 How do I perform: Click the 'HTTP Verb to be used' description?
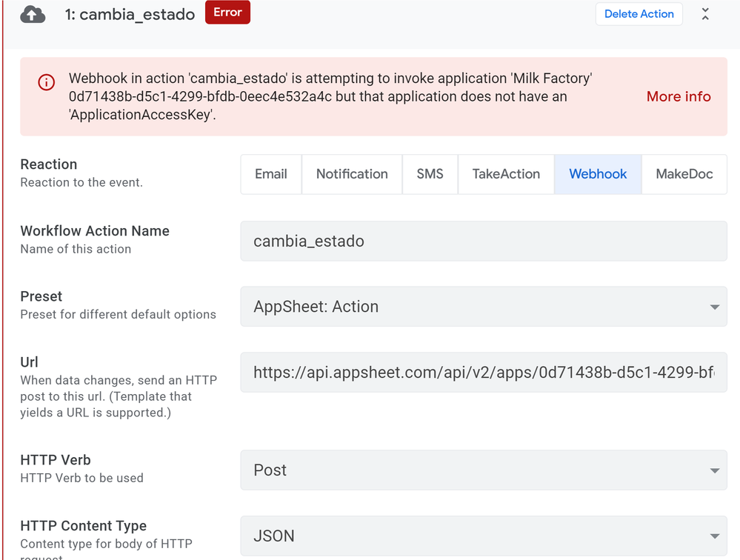81,478
